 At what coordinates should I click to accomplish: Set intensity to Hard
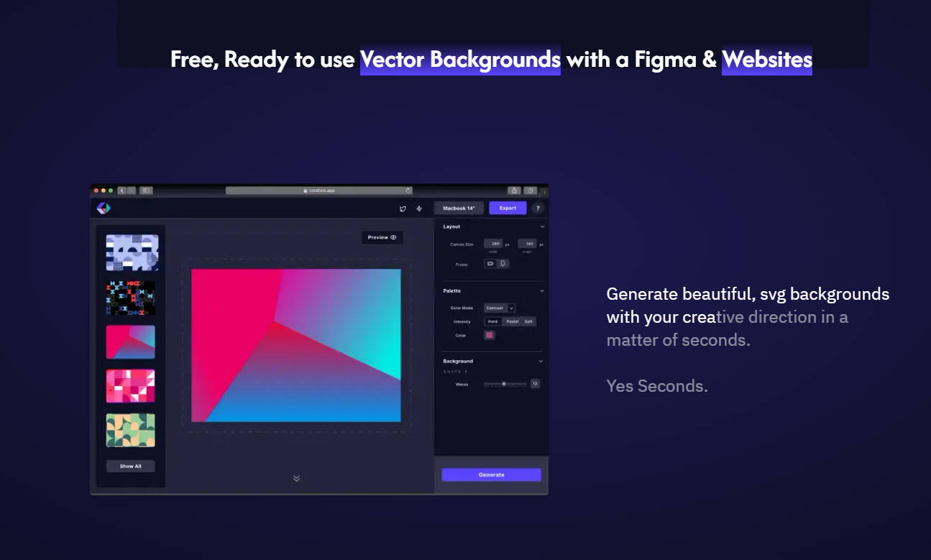pos(492,321)
